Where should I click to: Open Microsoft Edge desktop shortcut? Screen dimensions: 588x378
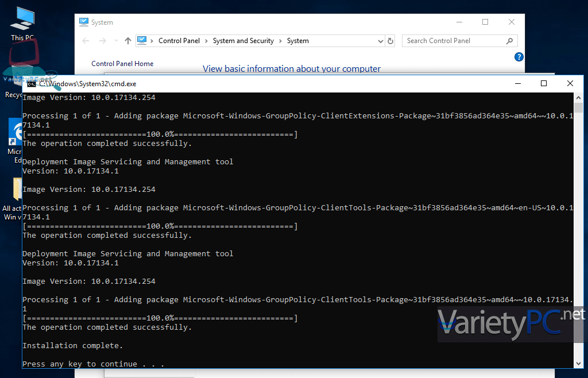coord(14,141)
